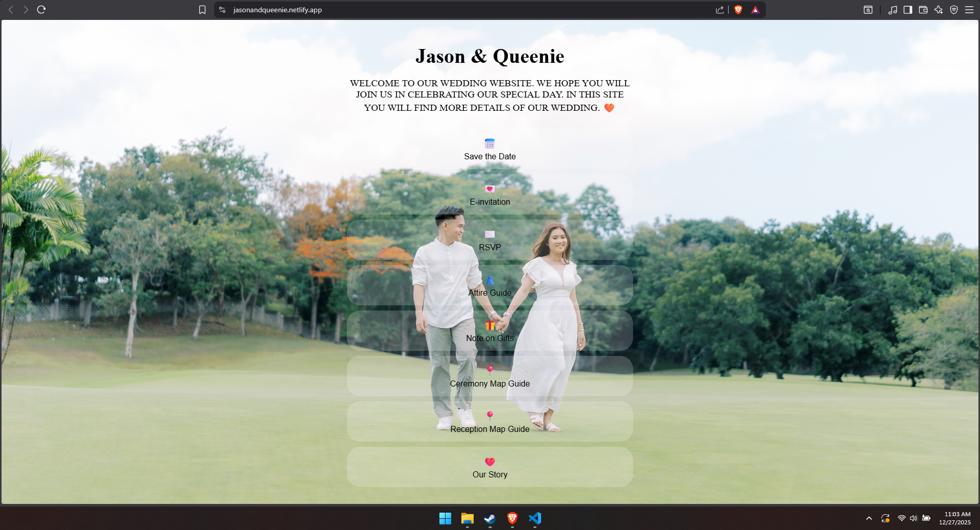Open the browser hamburger menu

coord(970,9)
